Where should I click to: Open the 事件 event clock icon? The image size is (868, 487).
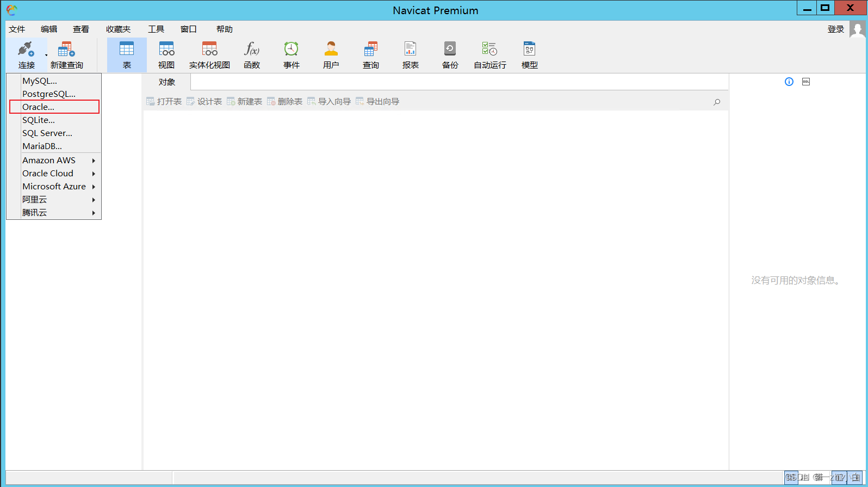point(292,49)
